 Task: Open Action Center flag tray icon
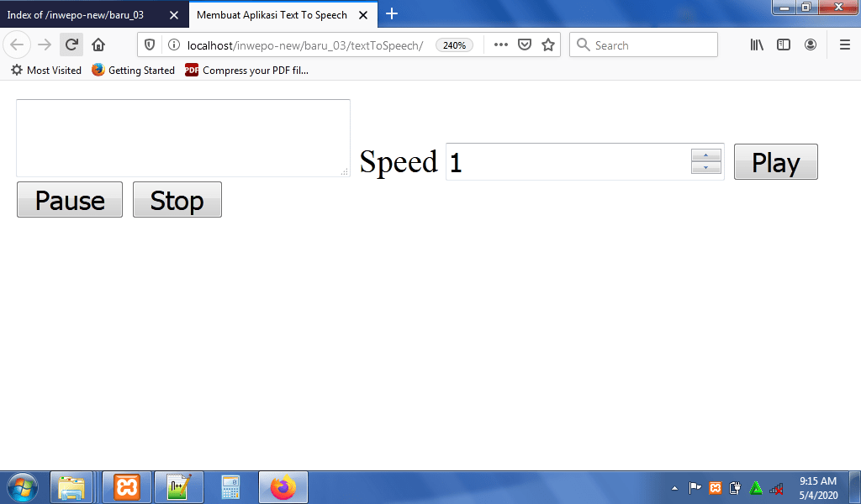click(695, 487)
